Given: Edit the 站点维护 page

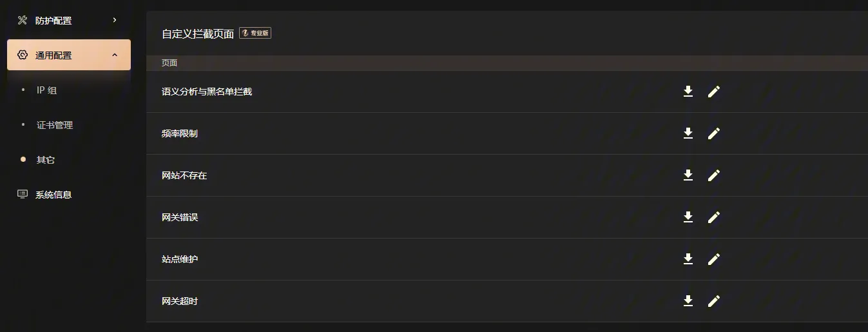Looking at the screenshot, I should pos(713,259).
